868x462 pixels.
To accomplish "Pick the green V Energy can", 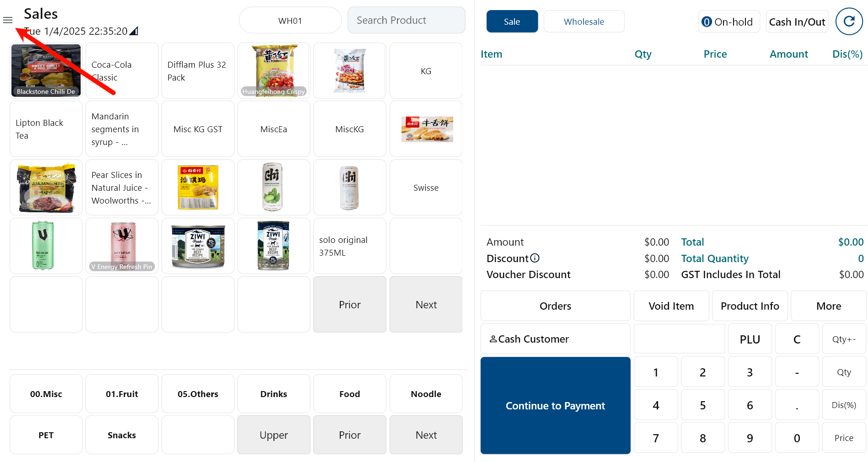I will point(46,246).
